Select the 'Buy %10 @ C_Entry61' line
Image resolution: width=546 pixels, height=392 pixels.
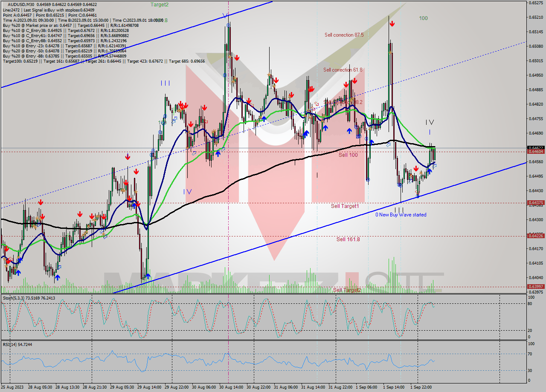[x=65, y=35]
